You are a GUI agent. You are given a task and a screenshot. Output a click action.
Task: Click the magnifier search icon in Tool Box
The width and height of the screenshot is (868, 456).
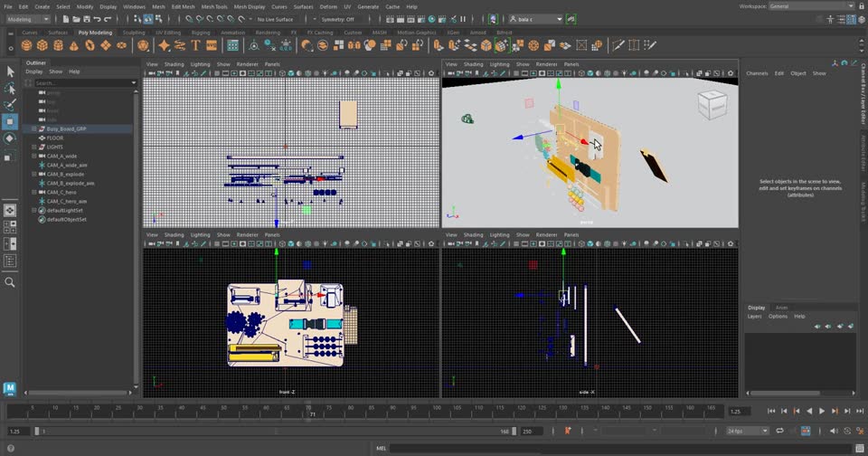(x=10, y=282)
